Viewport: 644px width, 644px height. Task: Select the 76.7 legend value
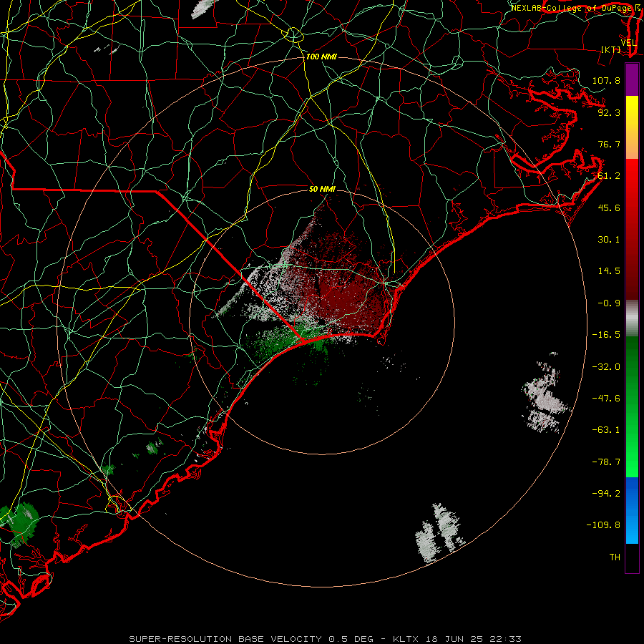(609, 144)
